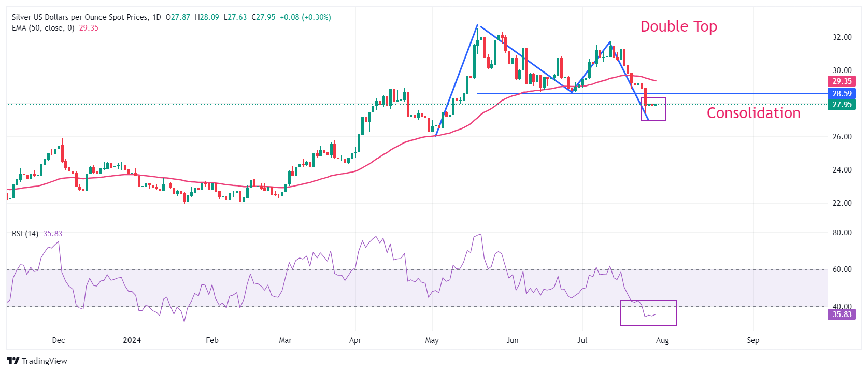868x372 pixels.
Task: Click the 32.00 price axis label
Action: (x=842, y=37)
